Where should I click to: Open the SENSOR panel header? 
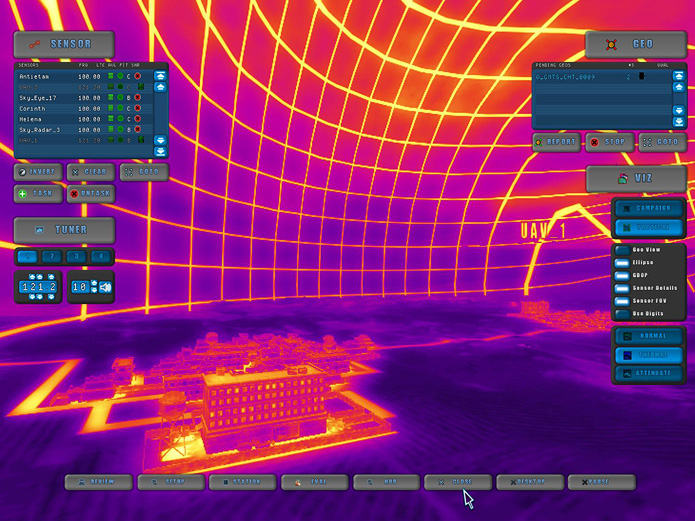coord(64,44)
